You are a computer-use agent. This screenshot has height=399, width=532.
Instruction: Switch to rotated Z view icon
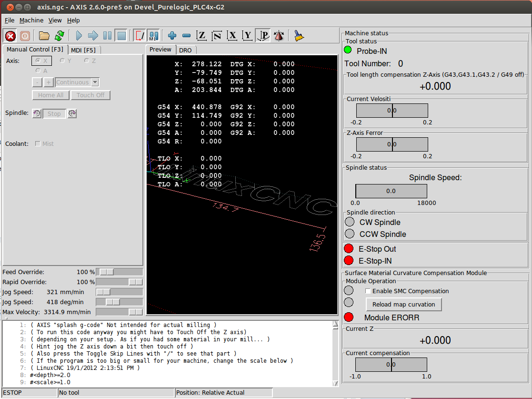pos(216,36)
